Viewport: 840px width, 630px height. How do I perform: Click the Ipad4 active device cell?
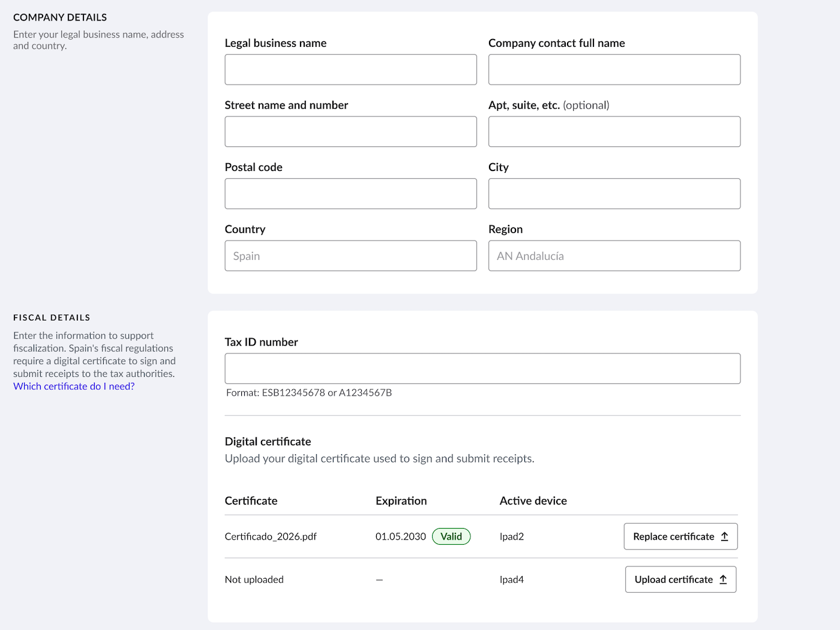[512, 580]
